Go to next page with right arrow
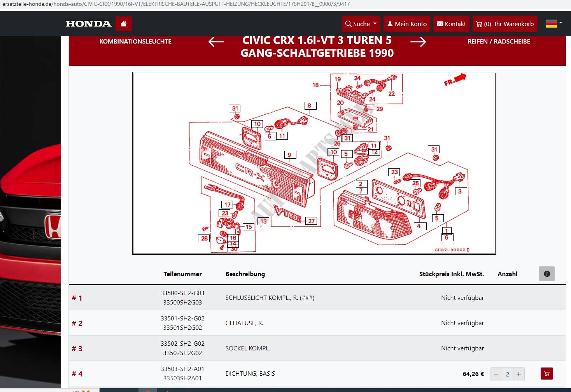571x392 pixels. pos(418,42)
